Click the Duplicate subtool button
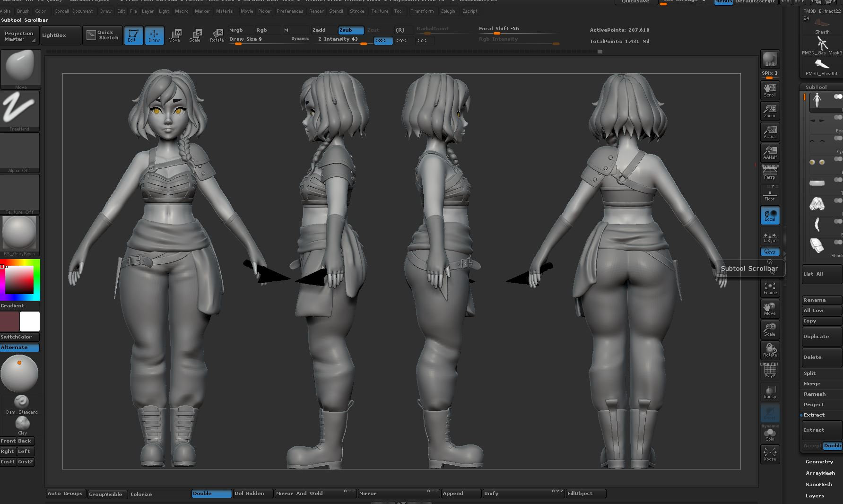Screen dimensions: 843x504 pyautogui.click(x=822, y=337)
